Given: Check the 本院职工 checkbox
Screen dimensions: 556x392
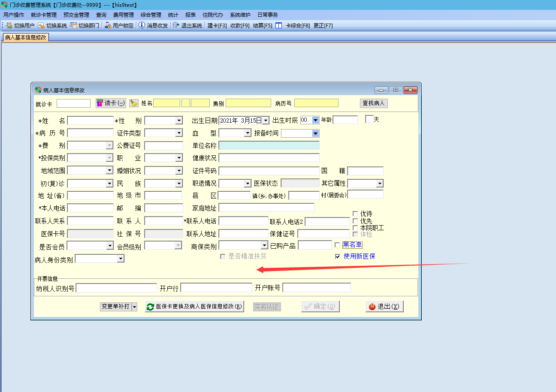Looking at the screenshot, I should pos(355,228).
